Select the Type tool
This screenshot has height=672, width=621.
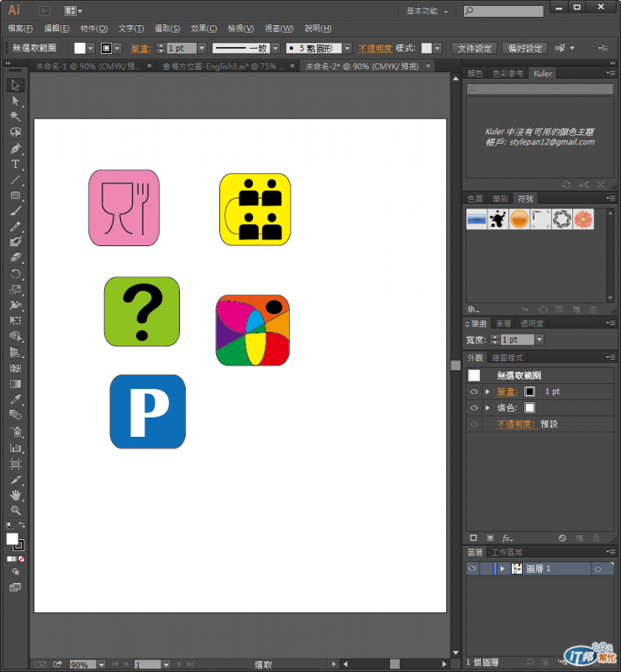point(15,164)
